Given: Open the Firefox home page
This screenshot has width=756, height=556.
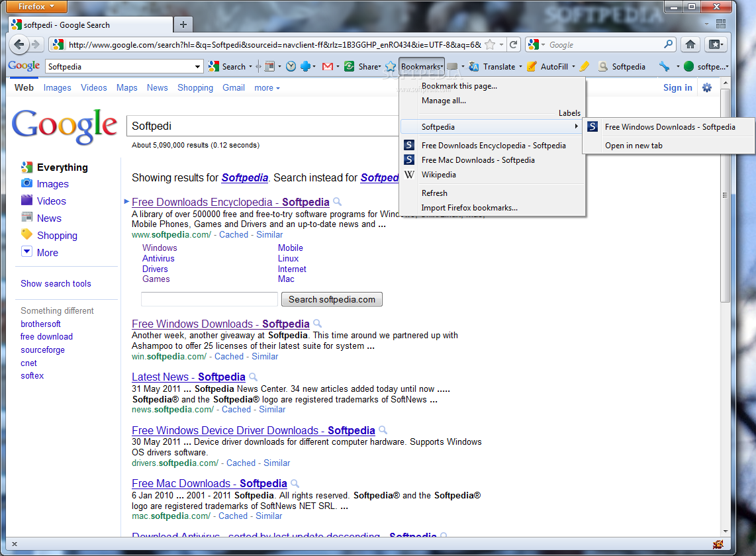Looking at the screenshot, I should click(x=690, y=45).
